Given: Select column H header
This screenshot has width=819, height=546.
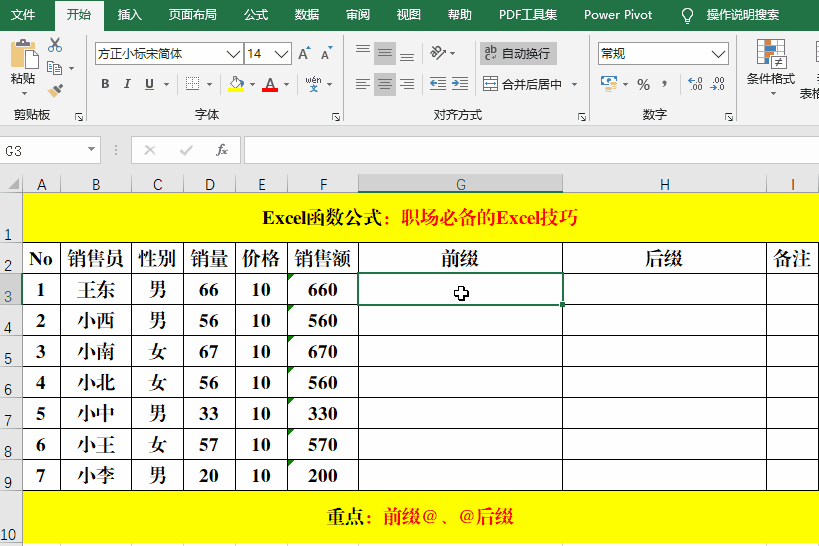Looking at the screenshot, I should tap(664, 184).
